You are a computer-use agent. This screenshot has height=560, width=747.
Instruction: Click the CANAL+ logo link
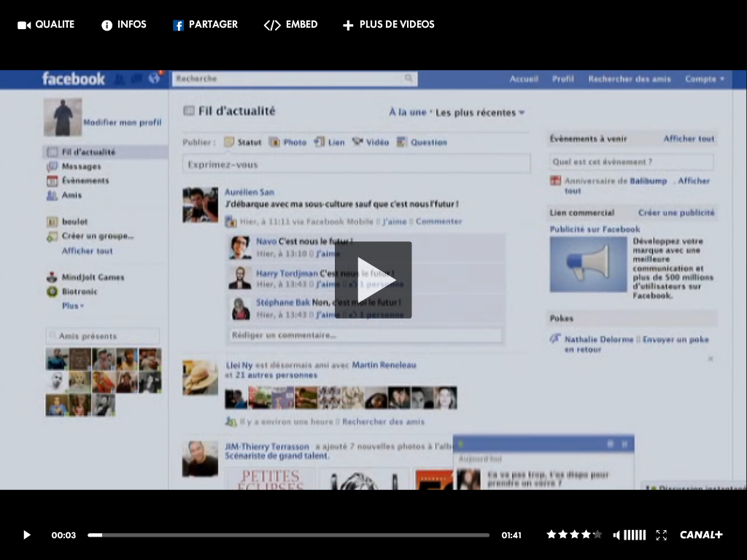pos(701,535)
